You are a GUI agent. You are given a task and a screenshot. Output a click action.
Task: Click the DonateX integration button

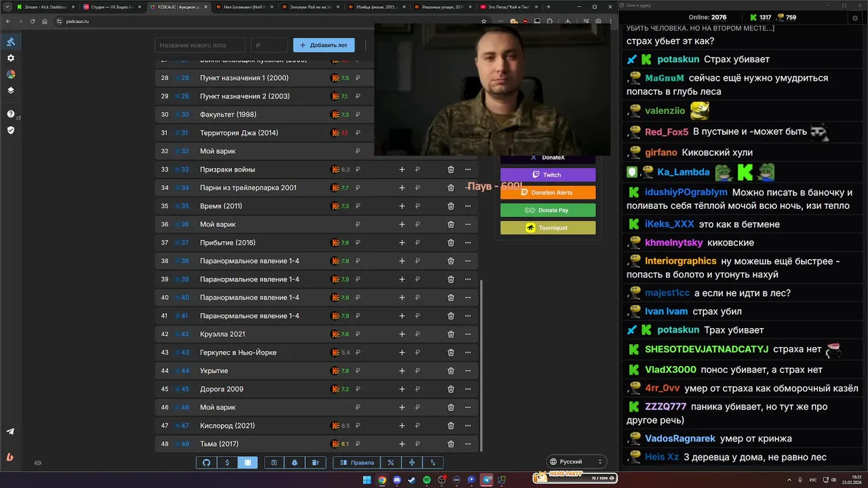(548, 158)
